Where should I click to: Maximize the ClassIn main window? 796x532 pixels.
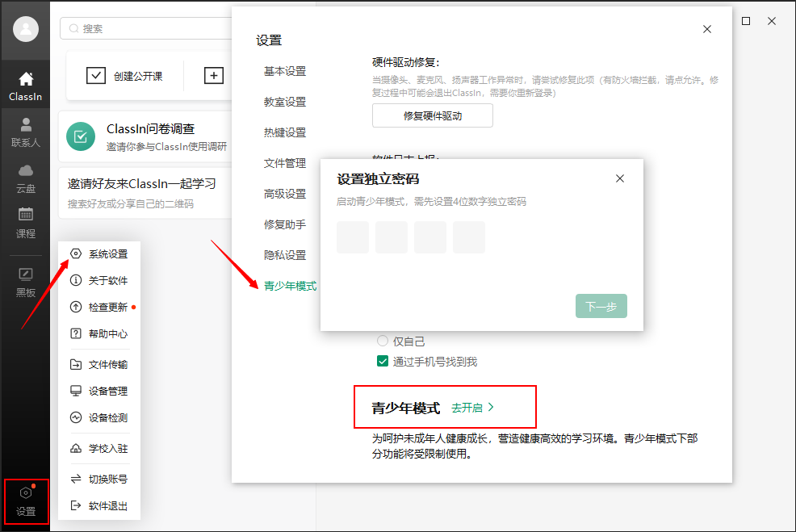coord(746,21)
